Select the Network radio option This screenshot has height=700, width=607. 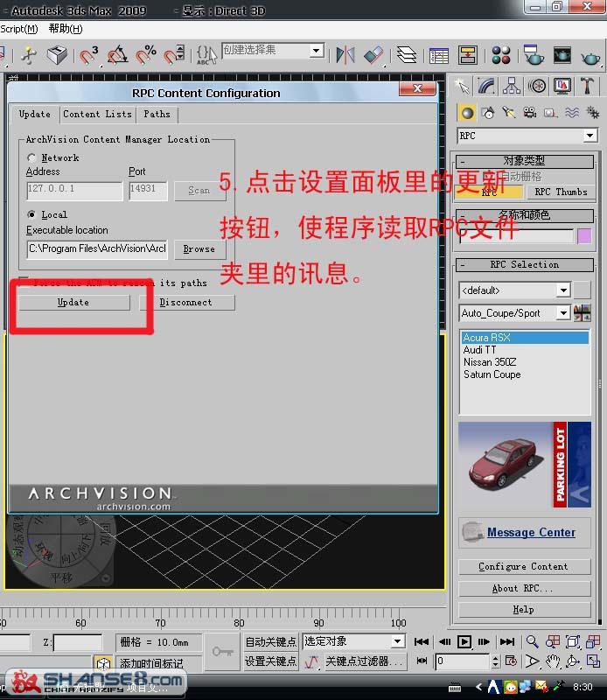(31, 157)
